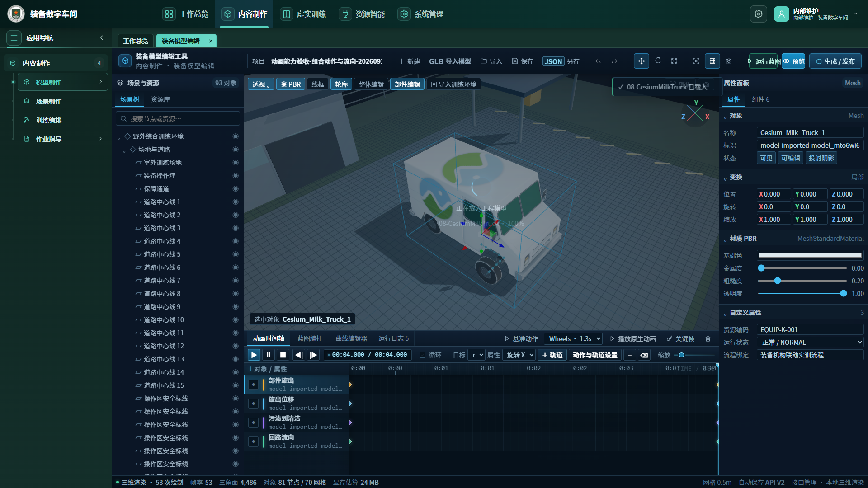Image resolution: width=868 pixels, height=488 pixels.
Task: Click the settings gear in header
Action: click(759, 14)
